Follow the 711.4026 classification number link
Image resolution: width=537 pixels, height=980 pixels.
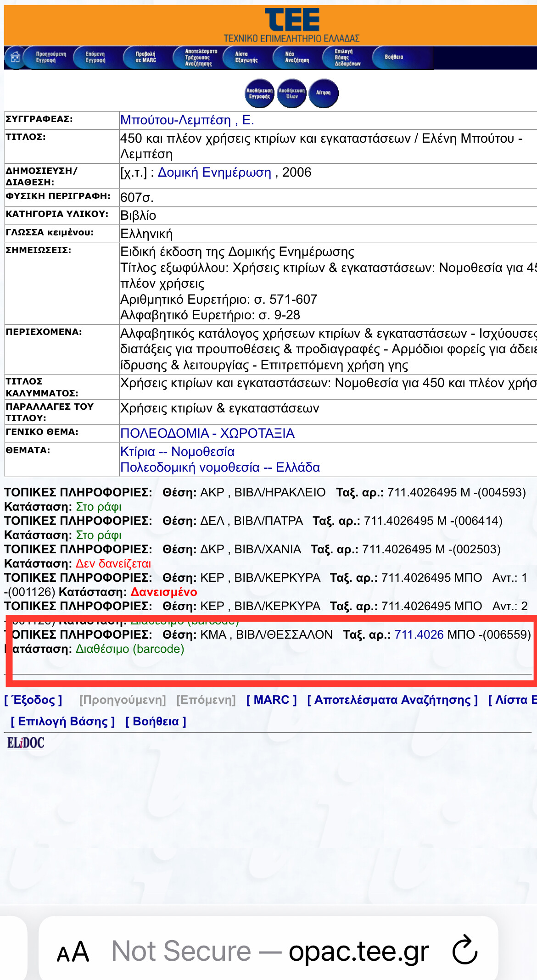419,635
